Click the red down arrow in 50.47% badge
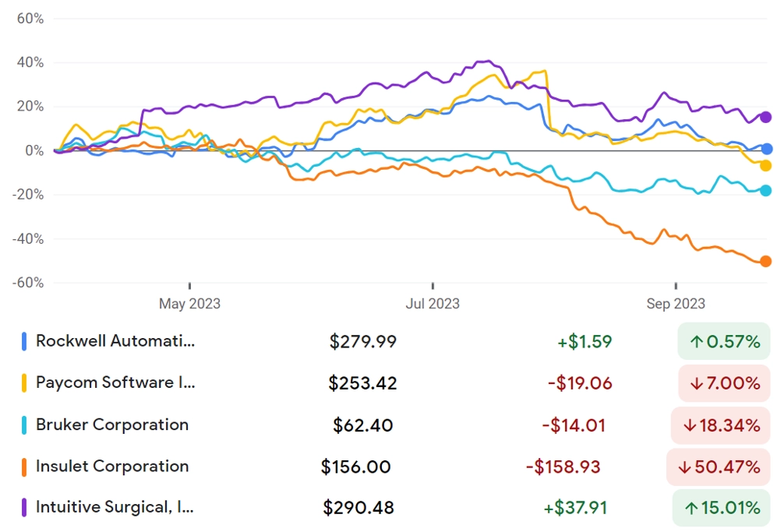The height and width of the screenshot is (532, 784). coord(684,467)
